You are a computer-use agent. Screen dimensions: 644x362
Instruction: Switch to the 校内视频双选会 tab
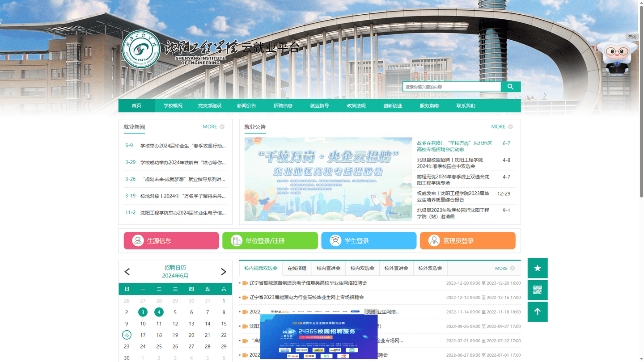click(x=261, y=268)
